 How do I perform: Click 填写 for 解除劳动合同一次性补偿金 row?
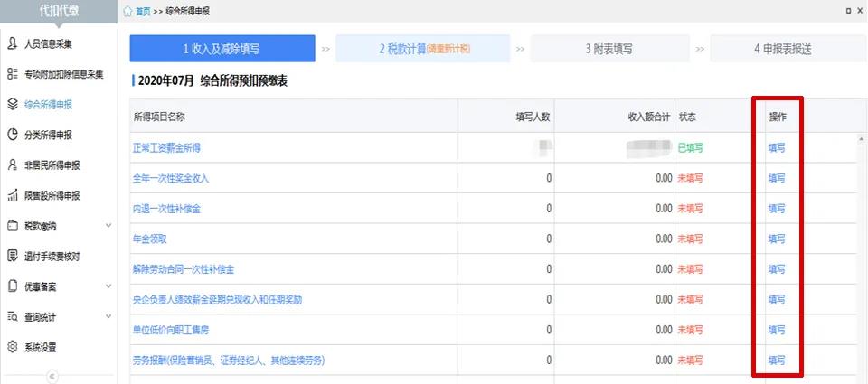click(x=777, y=269)
